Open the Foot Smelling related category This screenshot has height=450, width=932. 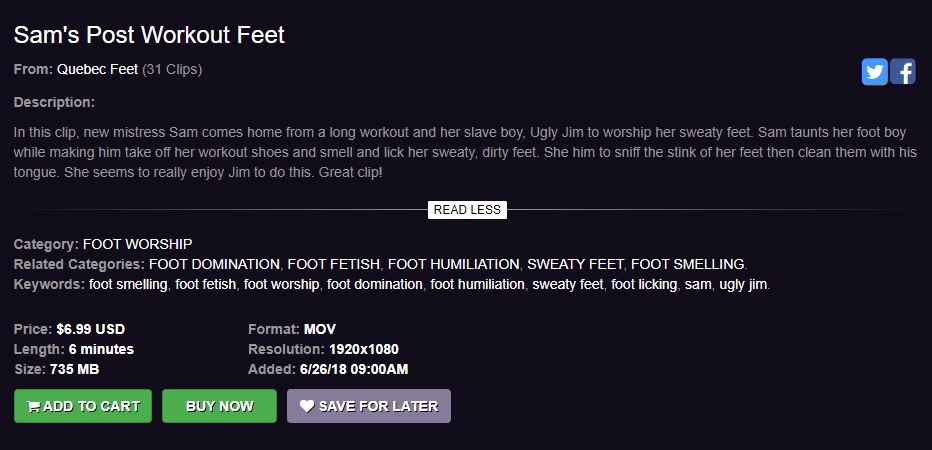click(688, 264)
